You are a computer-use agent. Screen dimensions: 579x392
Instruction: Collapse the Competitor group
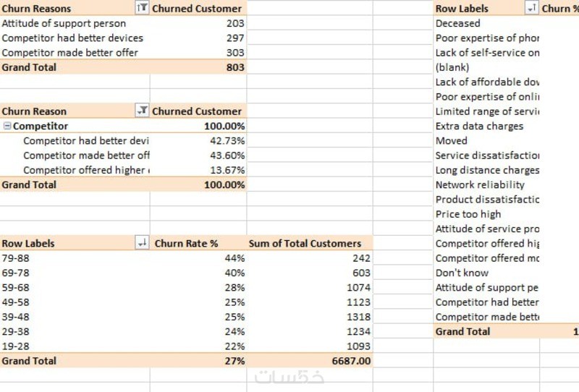tap(7, 127)
